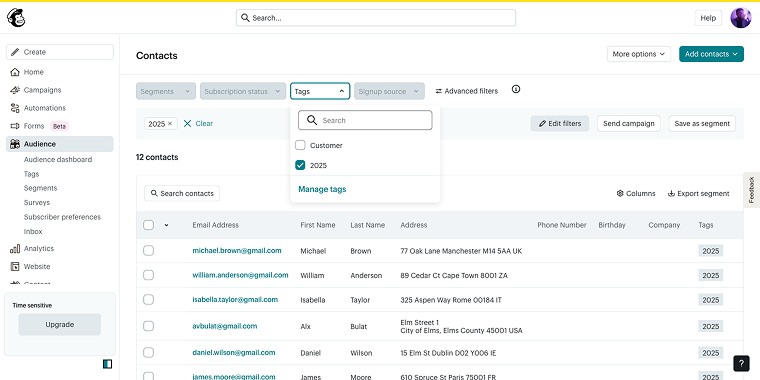Viewport: 760px width, 380px height.
Task: Click the circular info icon near Advanced filters
Action: [516, 89]
